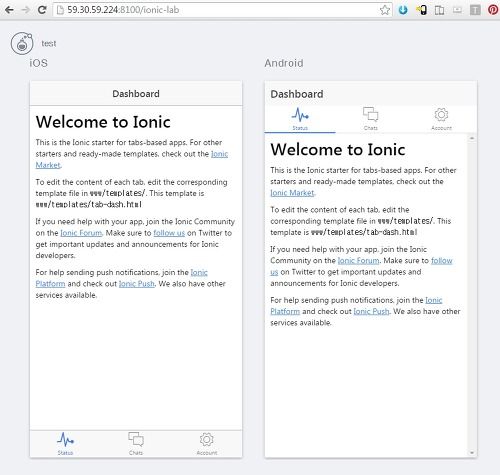The image size is (500, 475).
Task: Open the yellow phone extension icon
Action: point(421,10)
